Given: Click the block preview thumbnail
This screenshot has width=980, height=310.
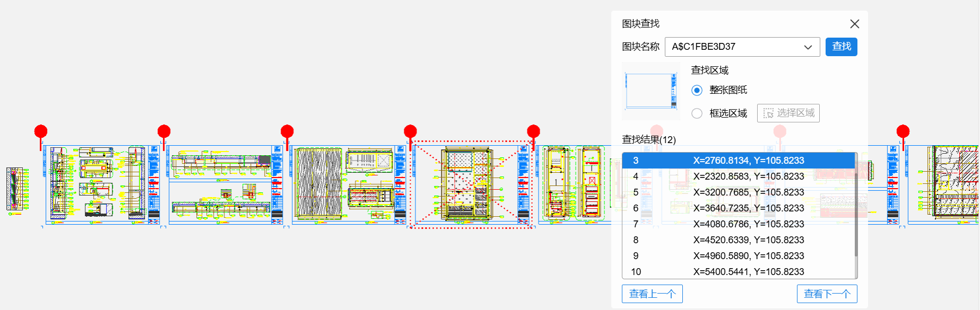Looking at the screenshot, I should point(651,91).
